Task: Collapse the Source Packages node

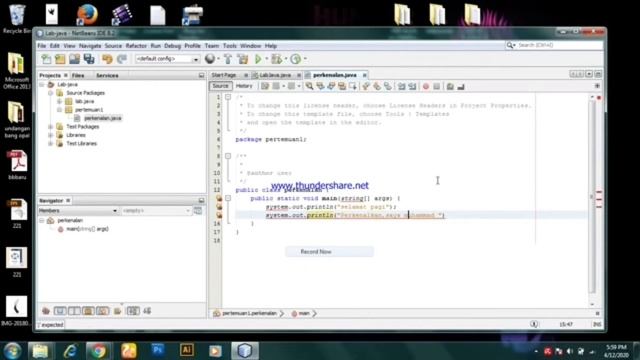Action: click(50, 93)
